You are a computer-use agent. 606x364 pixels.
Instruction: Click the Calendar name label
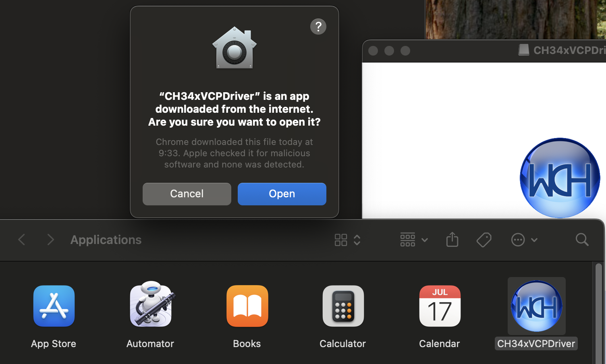tap(440, 343)
